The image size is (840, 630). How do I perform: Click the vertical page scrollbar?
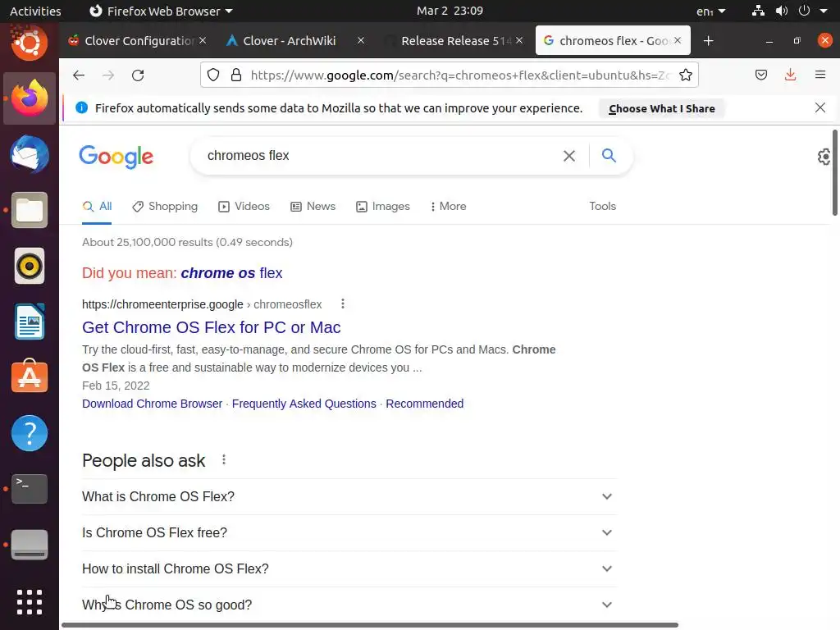[834, 172]
